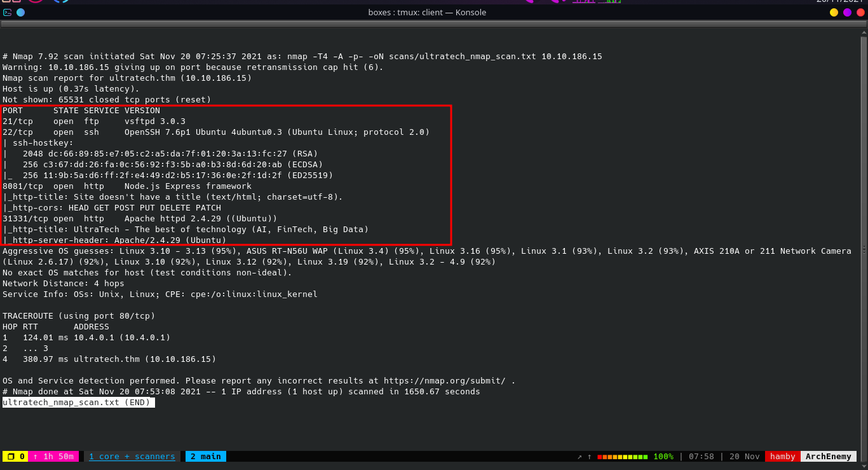This screenshot has width=868, height=470.
Task: Click 'No exact OS matches for host' line
Action: point(147,272)
